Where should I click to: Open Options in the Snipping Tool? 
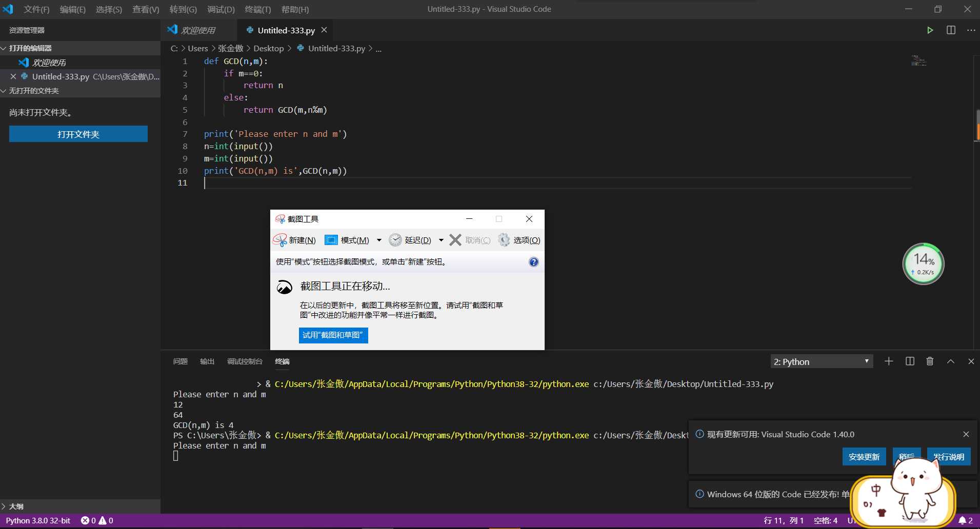519,240
